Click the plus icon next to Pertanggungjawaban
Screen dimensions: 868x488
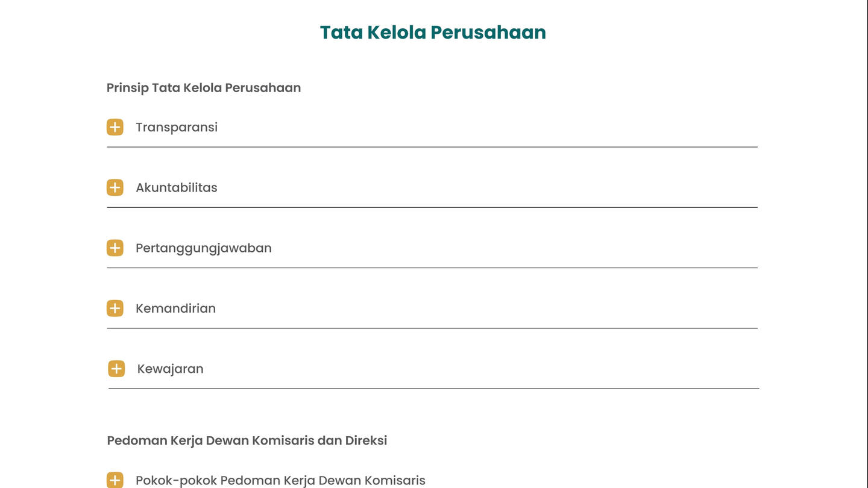tap(115, 248)
